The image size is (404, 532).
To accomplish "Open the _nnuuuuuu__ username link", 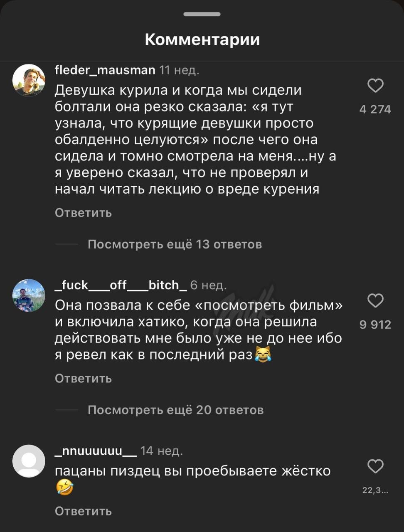I will coord(95,451).
